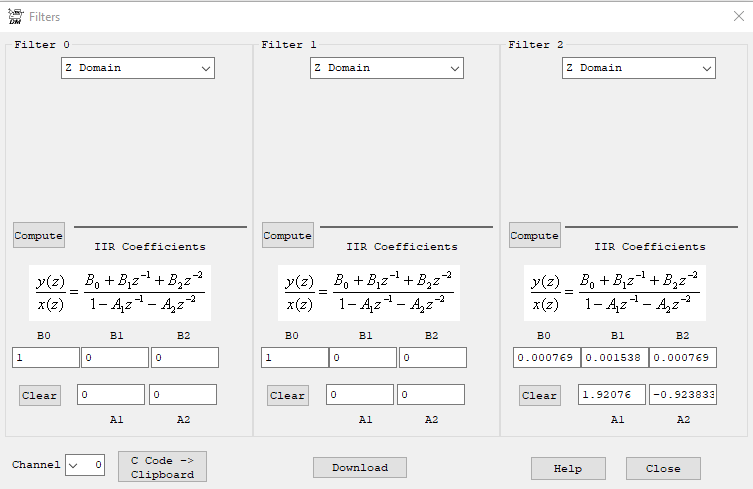The image size is (753, 489).
Task: Click the Filters window title icon
Action: (15, 16)
